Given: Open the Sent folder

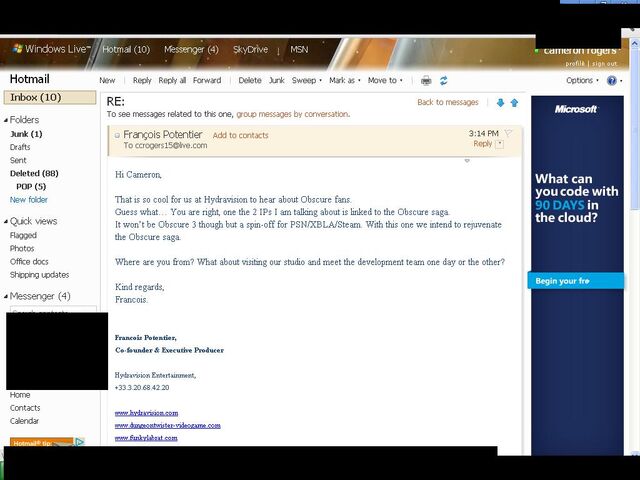Looking at the screenshot, I should click(x=18, y=160).
